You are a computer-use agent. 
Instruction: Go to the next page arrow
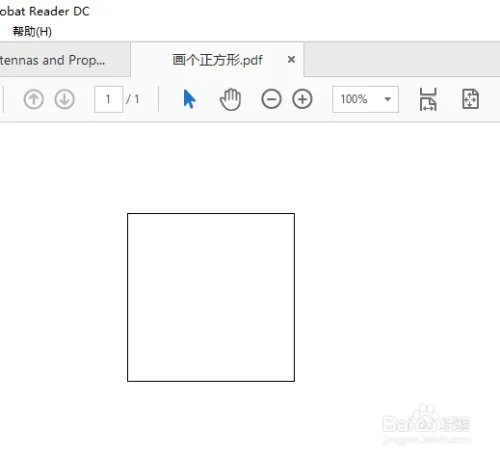click(64, 99)
